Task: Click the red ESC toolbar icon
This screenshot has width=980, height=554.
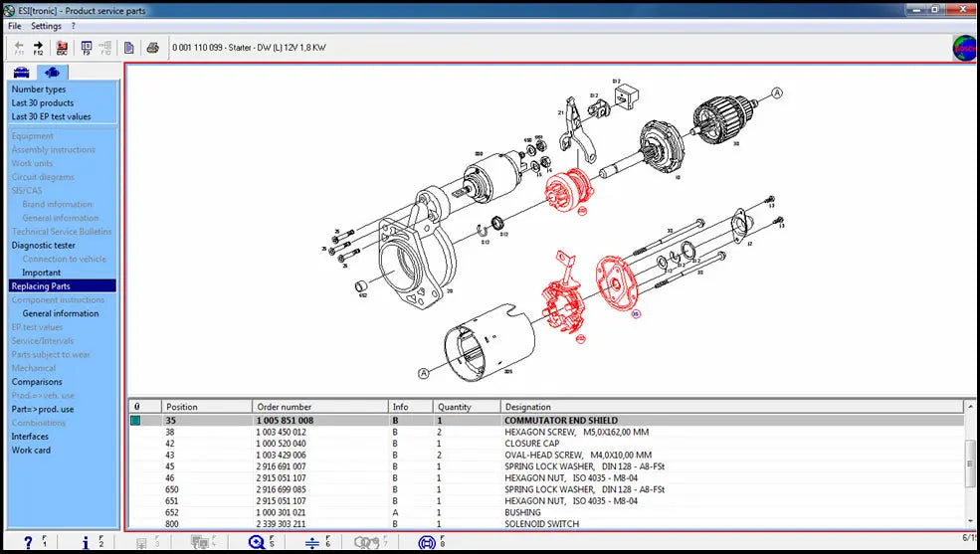Action: [x=63, y=47]
